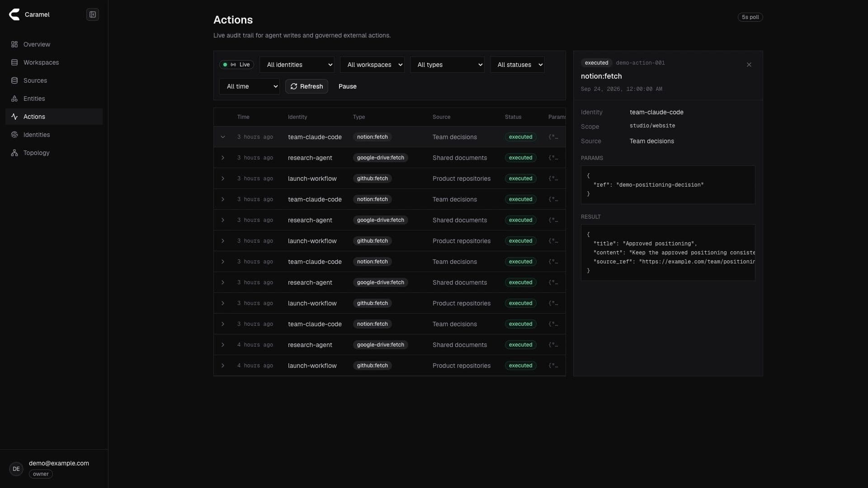Viewport: 868px width, 488px height.
Task: Click the Time column header
Action: click(243, 117)
